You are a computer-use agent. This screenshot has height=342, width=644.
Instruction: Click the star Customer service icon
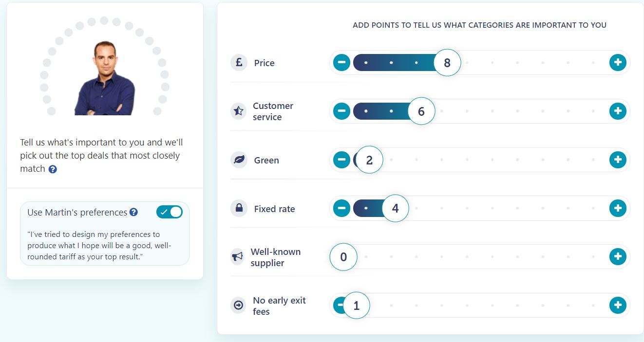[238, 111]
